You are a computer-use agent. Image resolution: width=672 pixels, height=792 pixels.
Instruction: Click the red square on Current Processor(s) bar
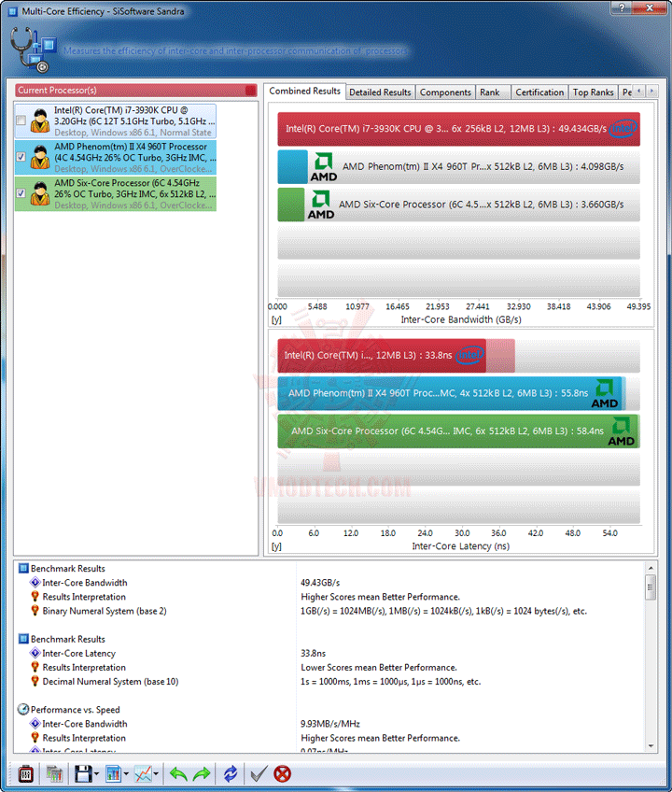pos(250,91)
